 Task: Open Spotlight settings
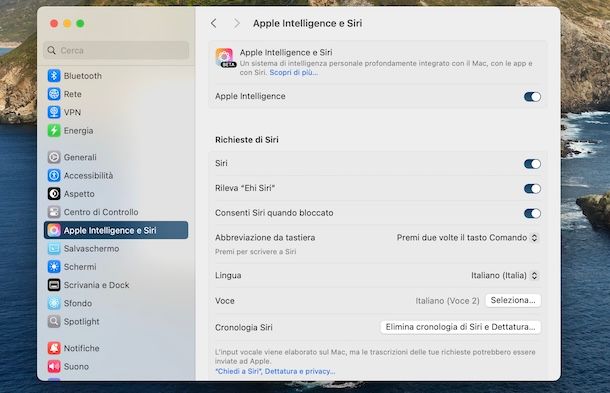[116, 321]
